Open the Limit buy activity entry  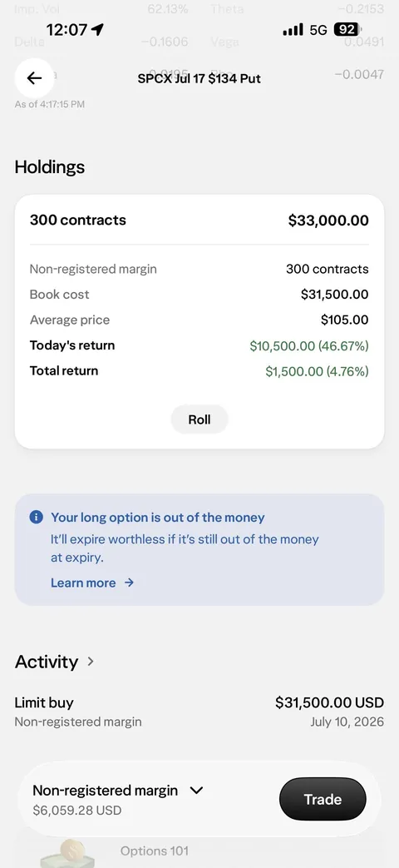(x=199, y=712)
